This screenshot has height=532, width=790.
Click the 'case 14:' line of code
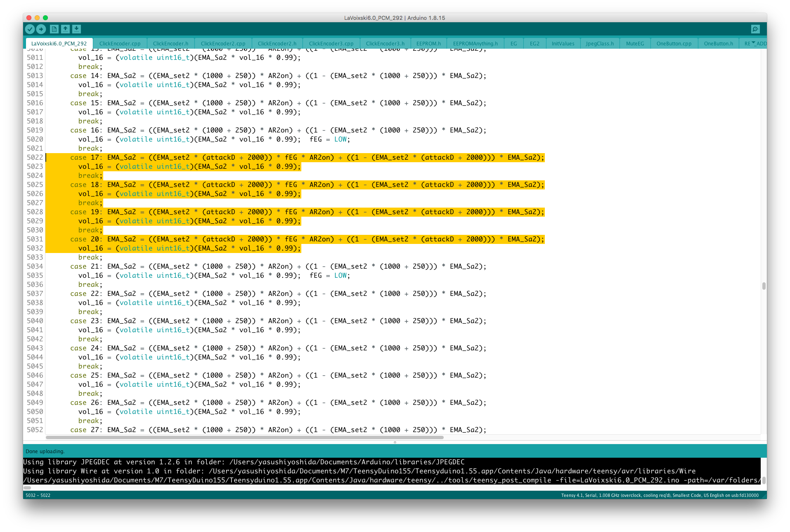click(x=278, y=76)
